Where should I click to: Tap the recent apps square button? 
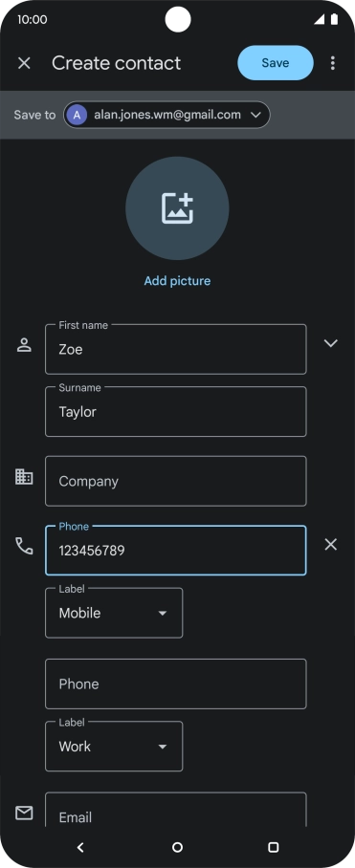coord(273,847)
